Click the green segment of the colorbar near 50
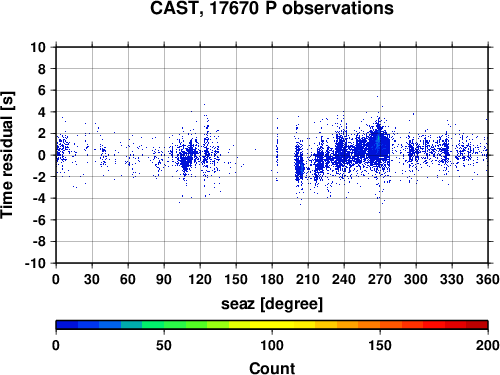 click(x=164, y=325)
